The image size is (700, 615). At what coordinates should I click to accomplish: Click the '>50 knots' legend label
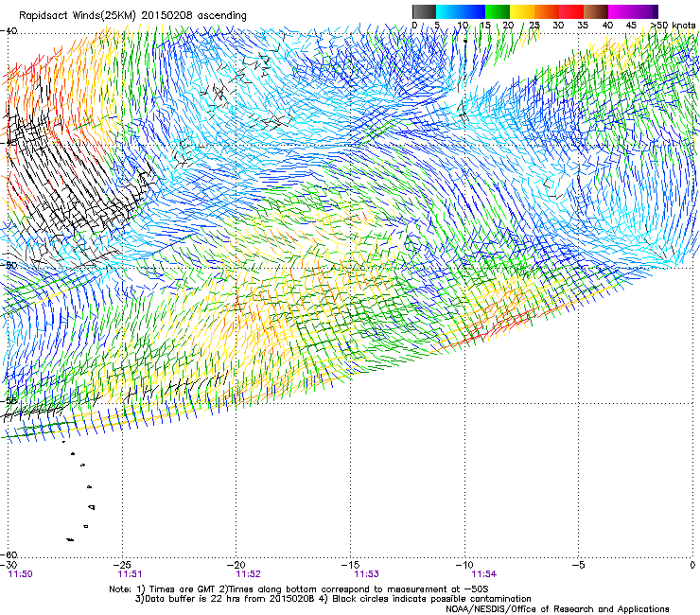673,25
